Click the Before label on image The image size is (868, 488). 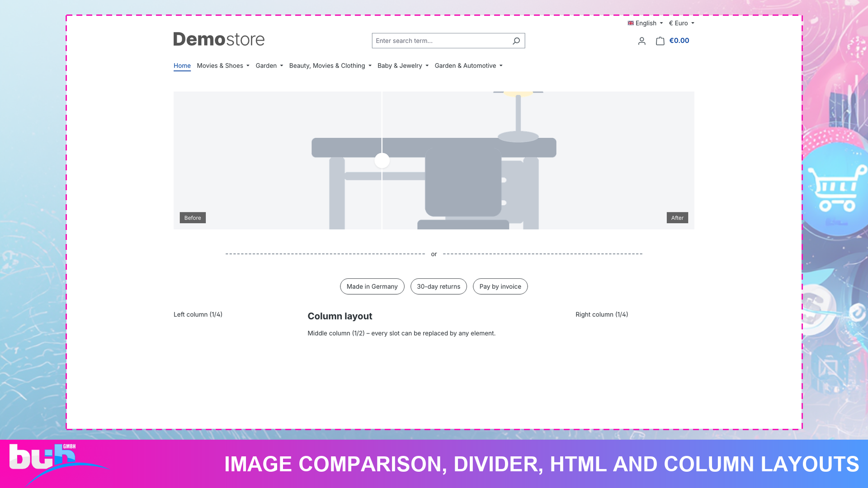click(x=193, y=218)
